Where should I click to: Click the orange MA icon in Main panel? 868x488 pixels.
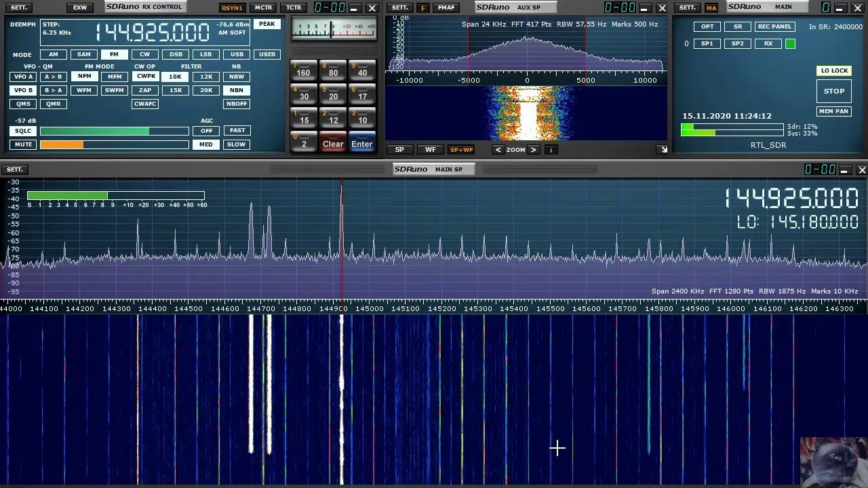[711, 7]
